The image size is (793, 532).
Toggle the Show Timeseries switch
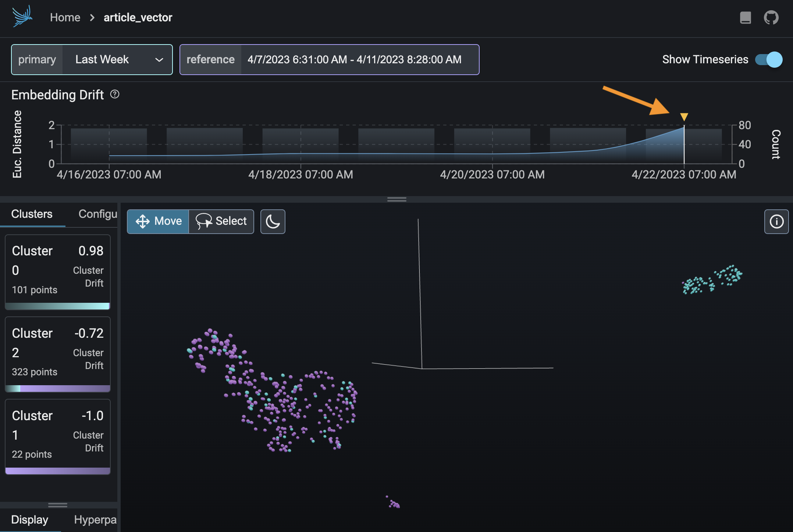coord(768,60)
